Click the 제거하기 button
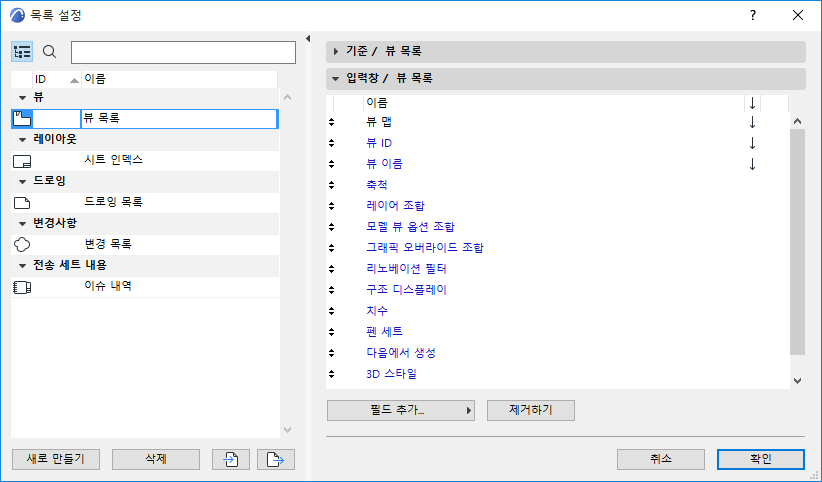Viewport: 822px width, 482px height. coord(531,410)
